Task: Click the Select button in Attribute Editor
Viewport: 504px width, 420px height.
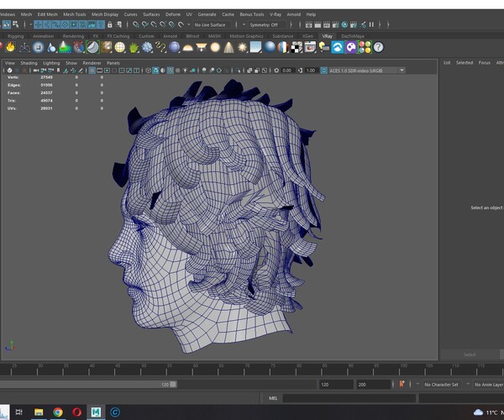Action: (470, 354)
